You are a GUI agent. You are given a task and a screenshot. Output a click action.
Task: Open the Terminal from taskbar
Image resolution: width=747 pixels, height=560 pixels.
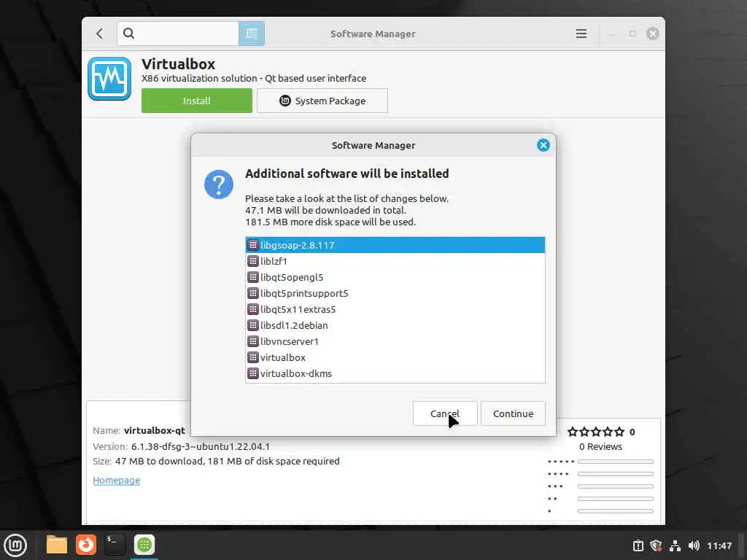tap(115, 545)
